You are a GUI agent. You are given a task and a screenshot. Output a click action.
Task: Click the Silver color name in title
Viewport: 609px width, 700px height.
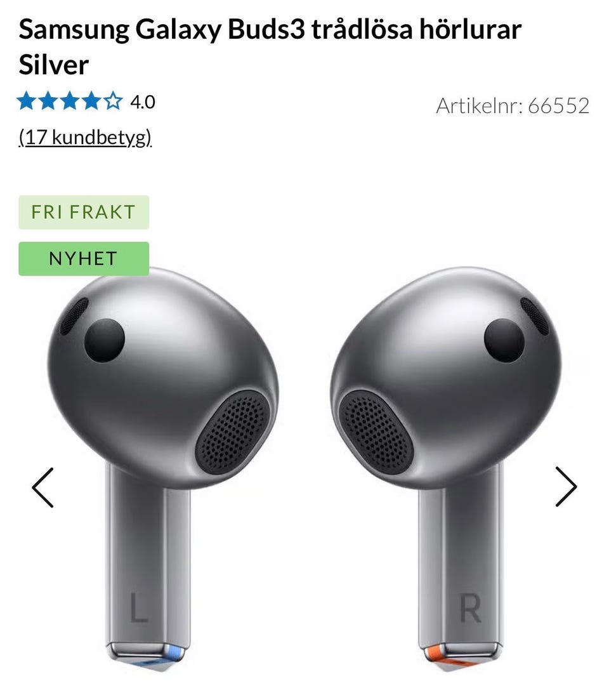tap(53, 65)
